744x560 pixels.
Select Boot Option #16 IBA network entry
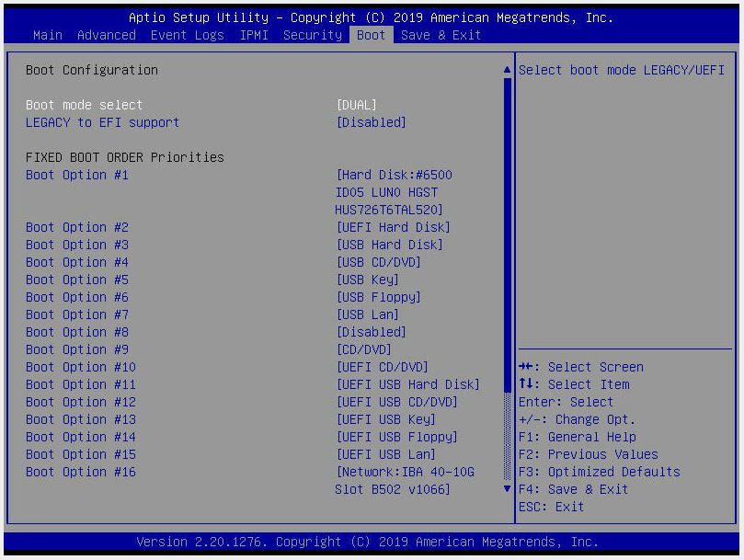(402, 472)
